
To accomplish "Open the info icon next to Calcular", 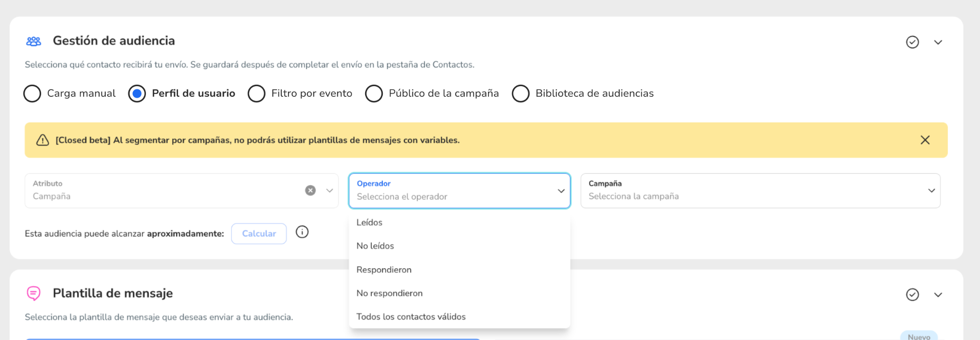I will 302,232.
